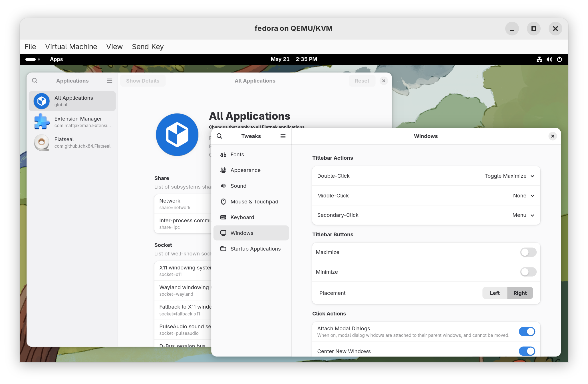Click the Fallback to X11 windowing row
Viewport: 588px width, 384px height.
coord(183,310)
